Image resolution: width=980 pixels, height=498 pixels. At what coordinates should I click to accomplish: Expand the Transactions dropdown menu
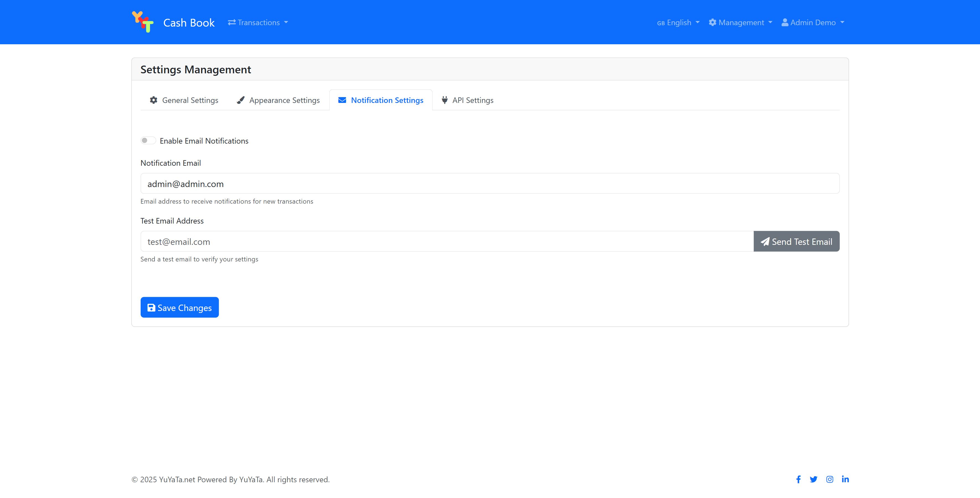tap(258, 22)
